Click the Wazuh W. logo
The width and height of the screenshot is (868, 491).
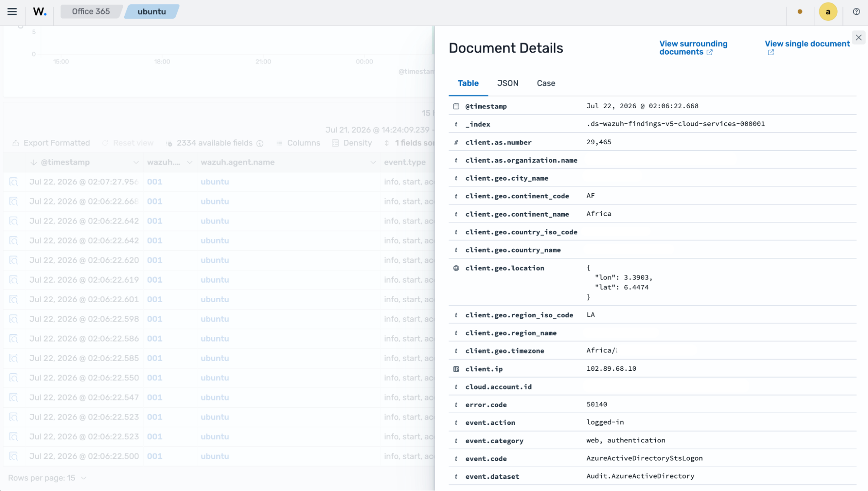(x=40, y=12)
